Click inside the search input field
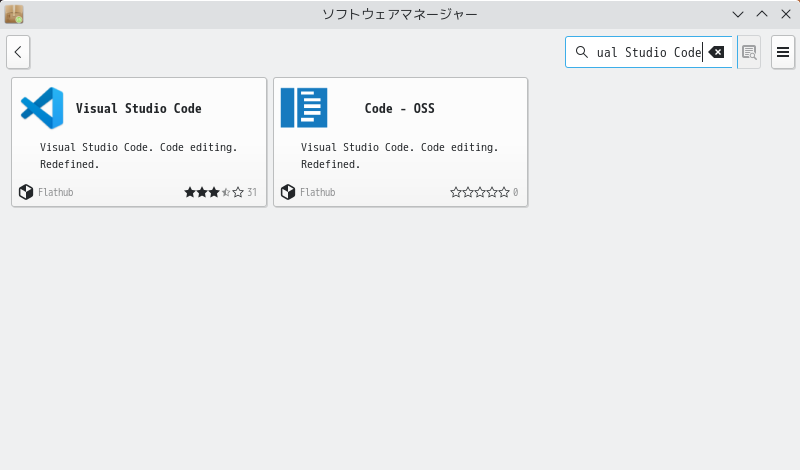 pyautogui.click(x=648, y=52)
